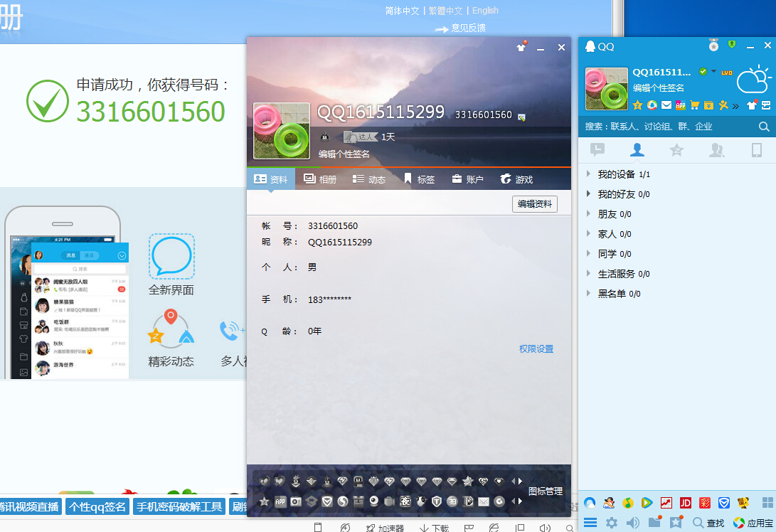
Task: Open 应用宝 in QQ bottom bar
Action: pyautogui.click(x=753, y=523)
